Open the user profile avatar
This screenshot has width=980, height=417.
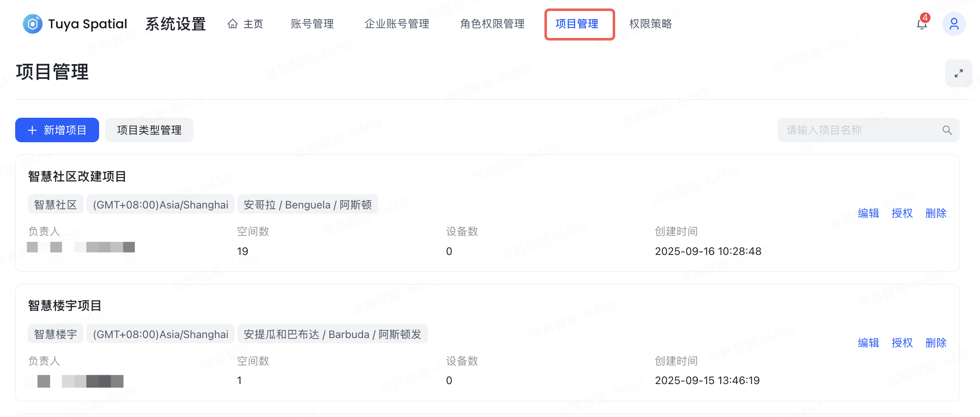(x=954, y=24)
